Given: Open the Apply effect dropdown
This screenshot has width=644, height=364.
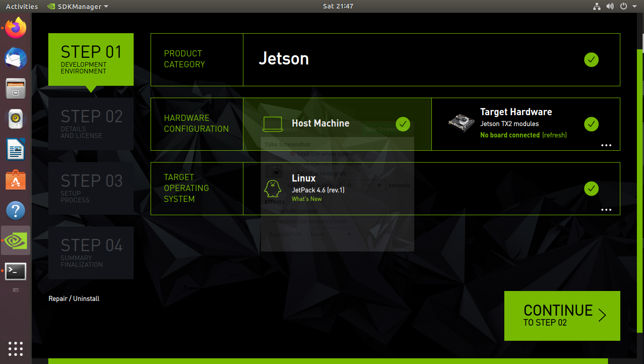Looking at the screenshot, I should point(331,234).
